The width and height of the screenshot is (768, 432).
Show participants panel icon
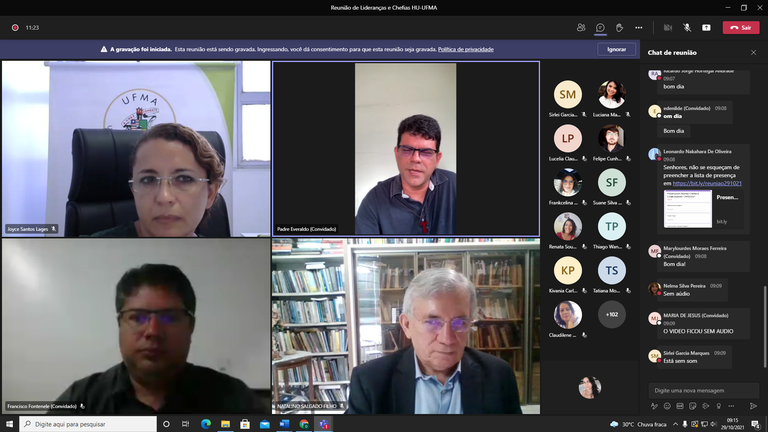(581, 28)
